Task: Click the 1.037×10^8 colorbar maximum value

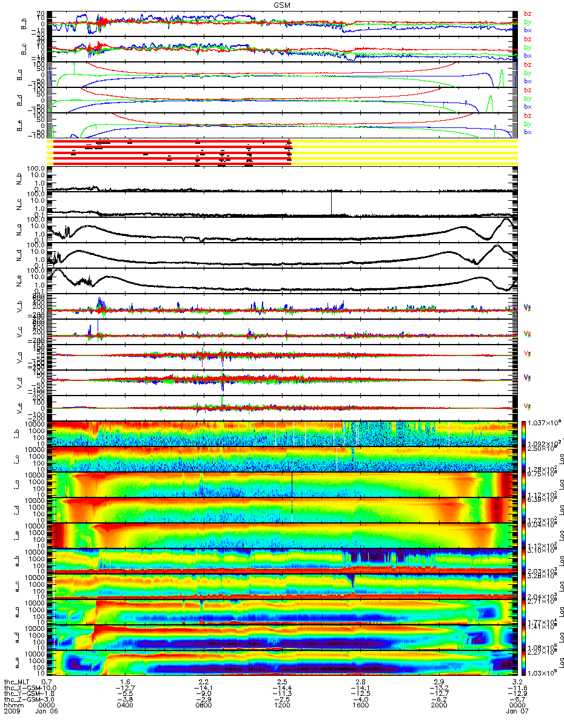Action: 545,422
